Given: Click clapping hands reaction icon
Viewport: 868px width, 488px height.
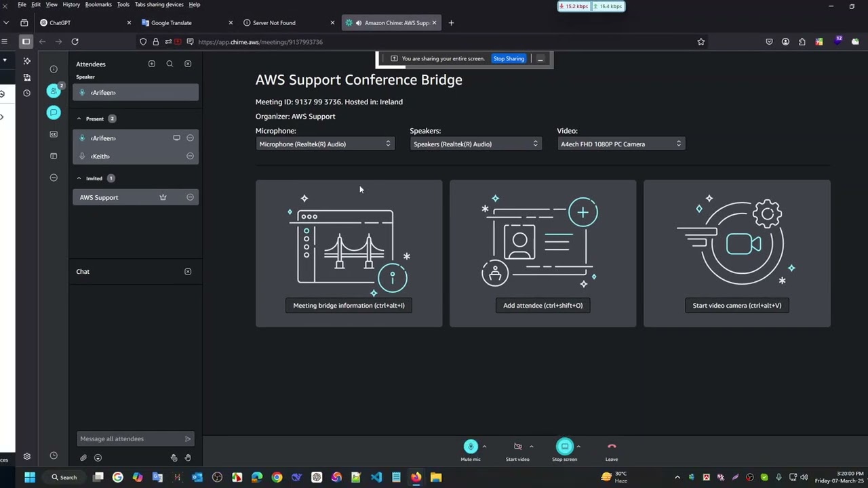Looking at the screenshot, I should [174, 457].
